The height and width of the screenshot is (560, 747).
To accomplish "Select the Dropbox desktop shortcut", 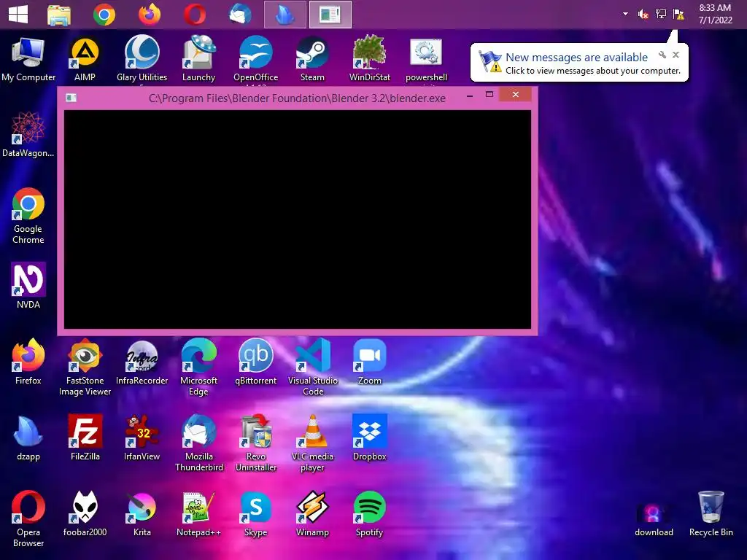I will point(370,437).
